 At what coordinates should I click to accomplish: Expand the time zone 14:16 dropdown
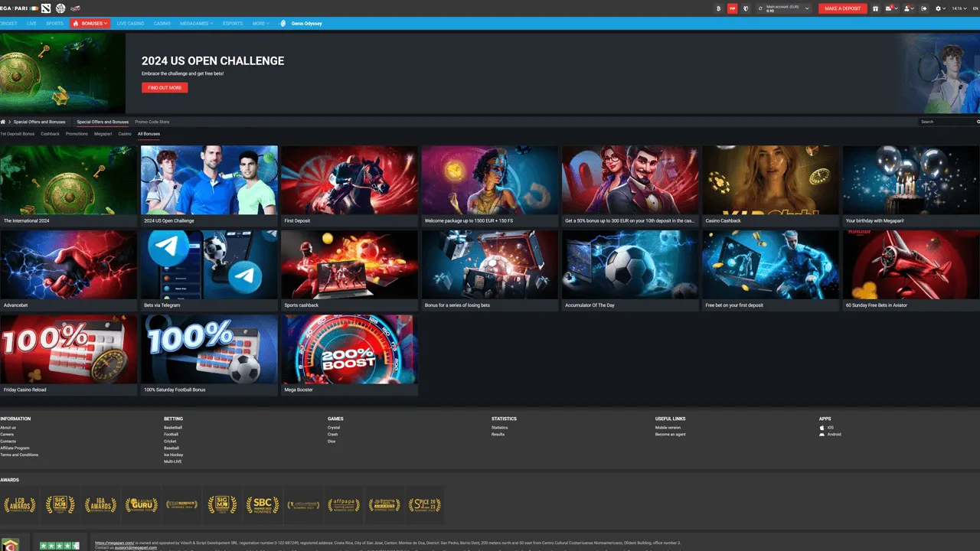pyautogui.click(x=960, y=8)
